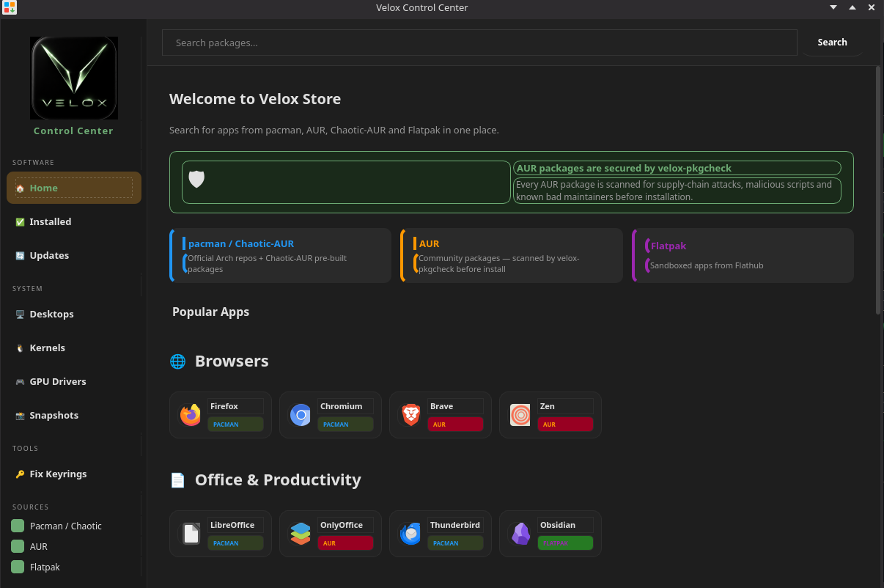Click the key icon beside Fix Keyrings
Image resolution: width=884 pixels, height=588 pixels.
pos(20,474)
